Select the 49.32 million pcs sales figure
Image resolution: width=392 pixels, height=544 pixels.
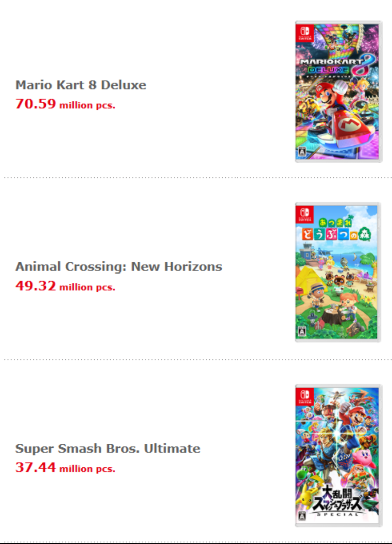tap(65, 286)
